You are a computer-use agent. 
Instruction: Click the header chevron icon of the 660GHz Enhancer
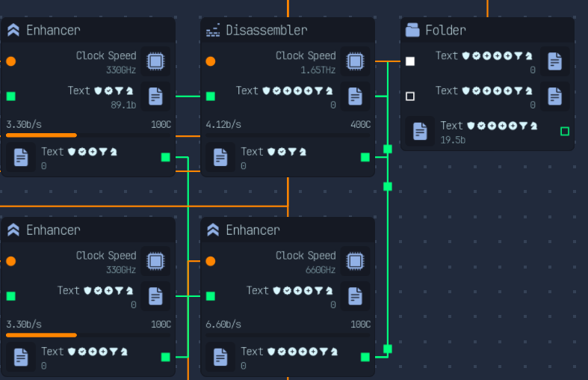(213, 230)
